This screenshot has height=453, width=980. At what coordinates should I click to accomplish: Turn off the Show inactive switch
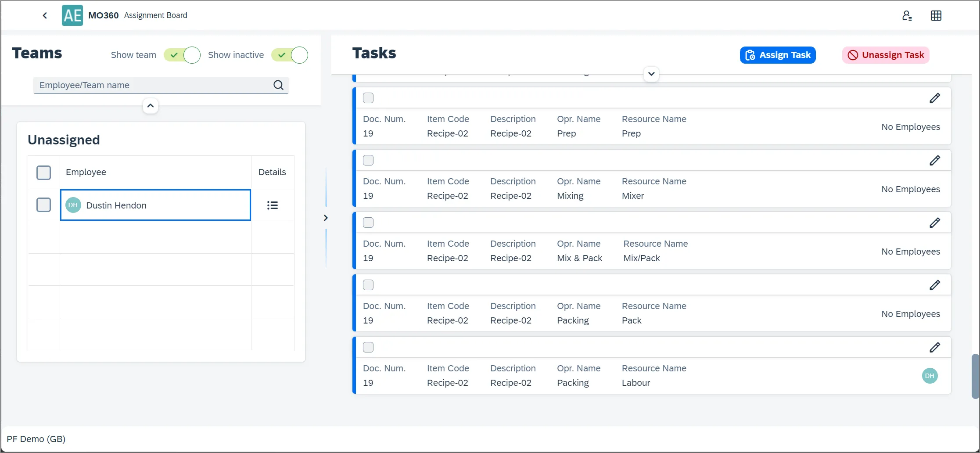pyautogui.click(x=290, y=55)
